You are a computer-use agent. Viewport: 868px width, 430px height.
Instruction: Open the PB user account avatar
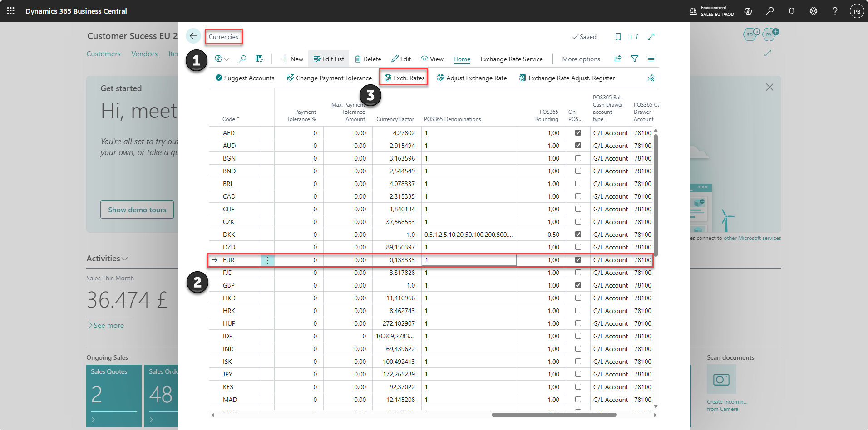(x=857, y=11)
